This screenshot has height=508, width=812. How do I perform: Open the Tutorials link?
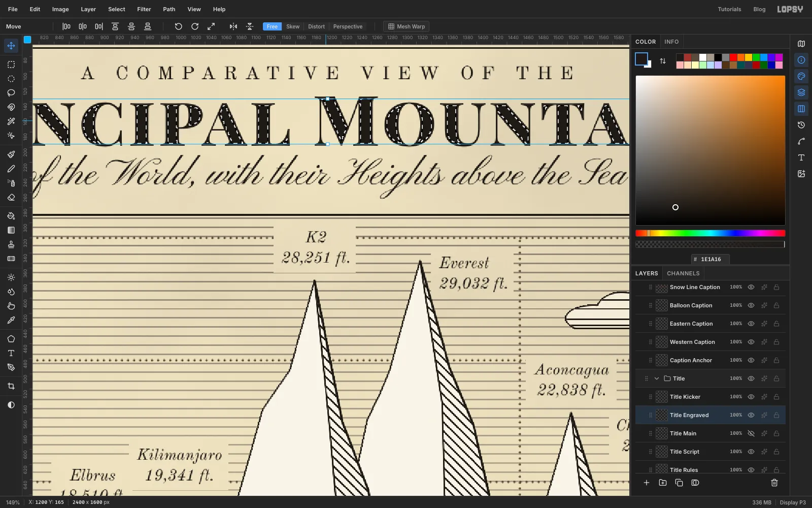729,9
